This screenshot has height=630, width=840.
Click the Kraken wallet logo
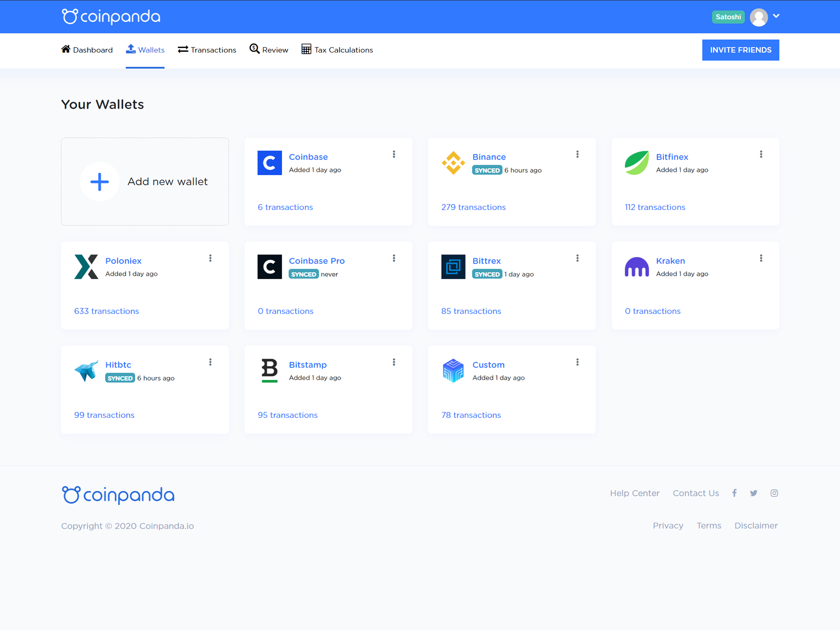pyautogui.click(x=637, y=266)
